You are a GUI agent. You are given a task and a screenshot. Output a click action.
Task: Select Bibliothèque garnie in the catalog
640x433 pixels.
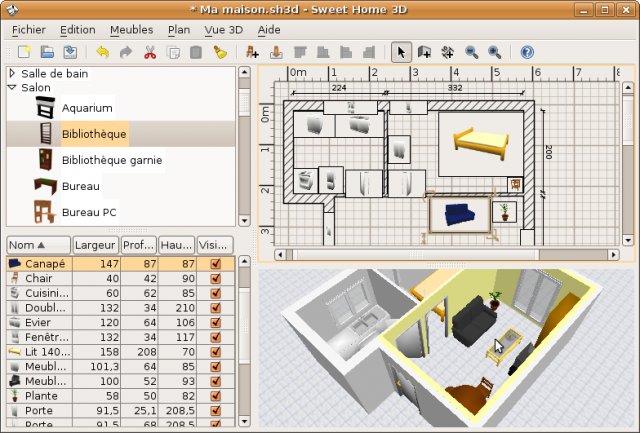coord(112,160)
